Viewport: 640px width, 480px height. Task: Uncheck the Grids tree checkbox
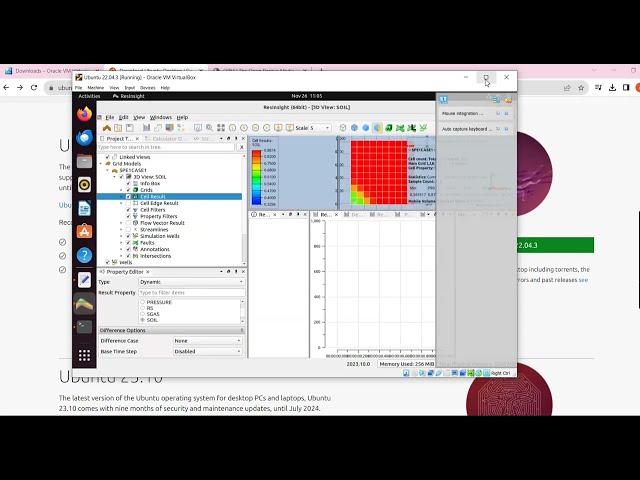(x=129, y=190)
